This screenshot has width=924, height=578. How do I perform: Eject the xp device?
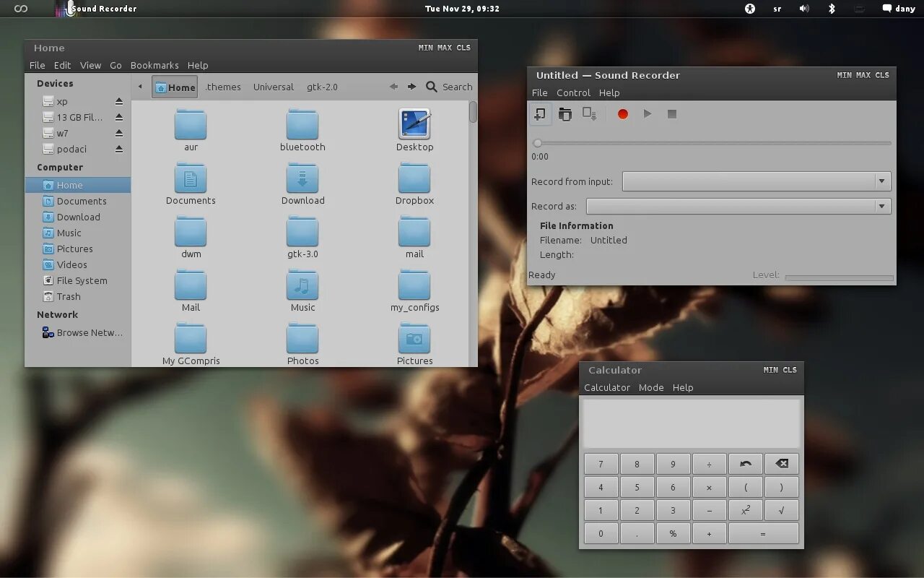[119, 101]
